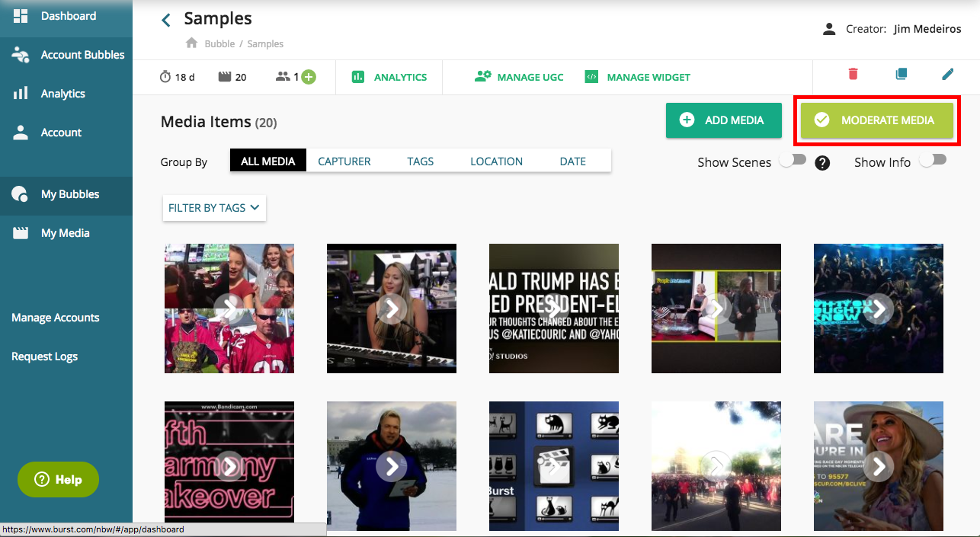The image size is (980, 537).
Task: Click the pencil edit icon
Action: point(947,74)
